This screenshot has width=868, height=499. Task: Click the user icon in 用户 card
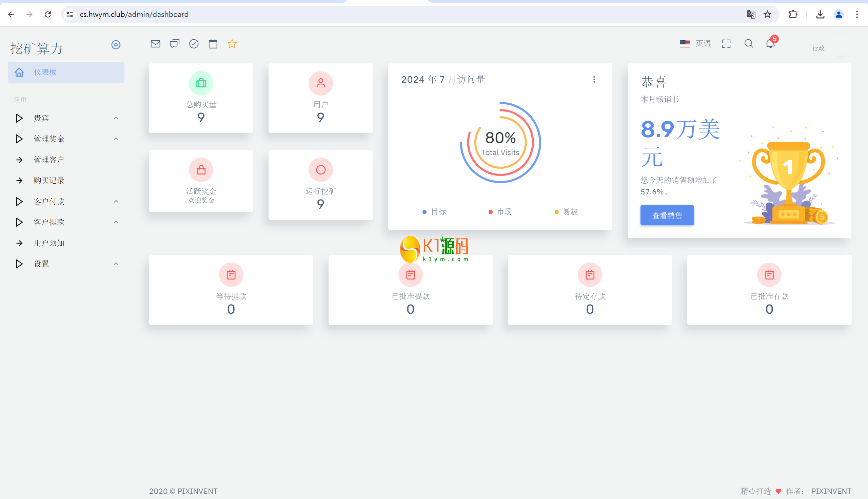pos(321,83)
